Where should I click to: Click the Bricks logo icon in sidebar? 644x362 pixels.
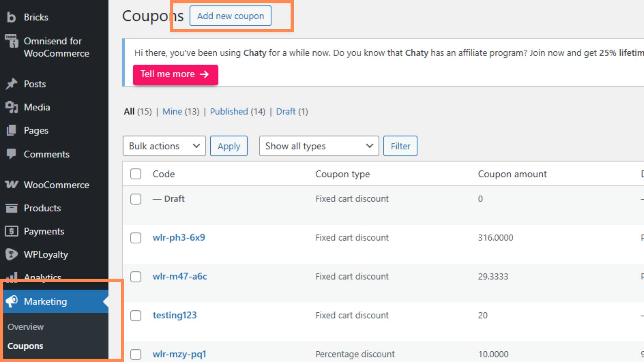[11, 17]
